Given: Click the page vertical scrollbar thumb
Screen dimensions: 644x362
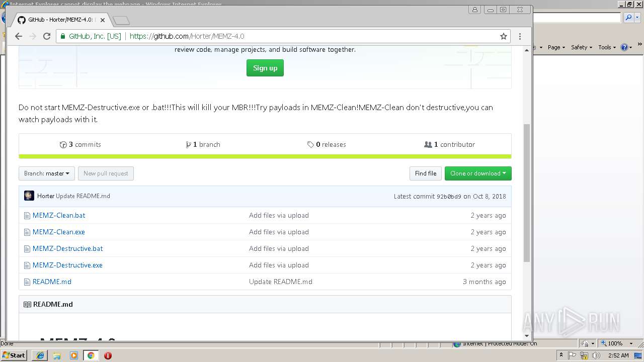Looking at the screenshot, I should (x=527, y=193).
